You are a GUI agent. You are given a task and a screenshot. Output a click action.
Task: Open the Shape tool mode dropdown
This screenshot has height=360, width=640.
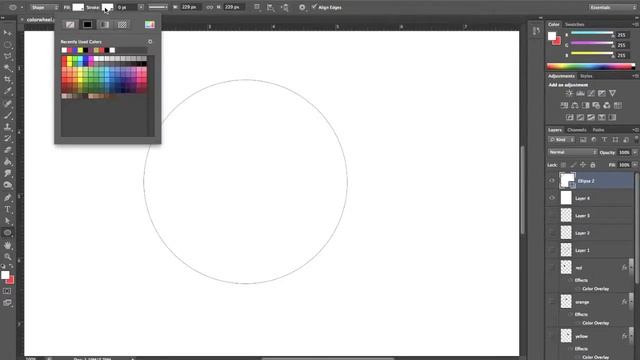click(44, 7)
